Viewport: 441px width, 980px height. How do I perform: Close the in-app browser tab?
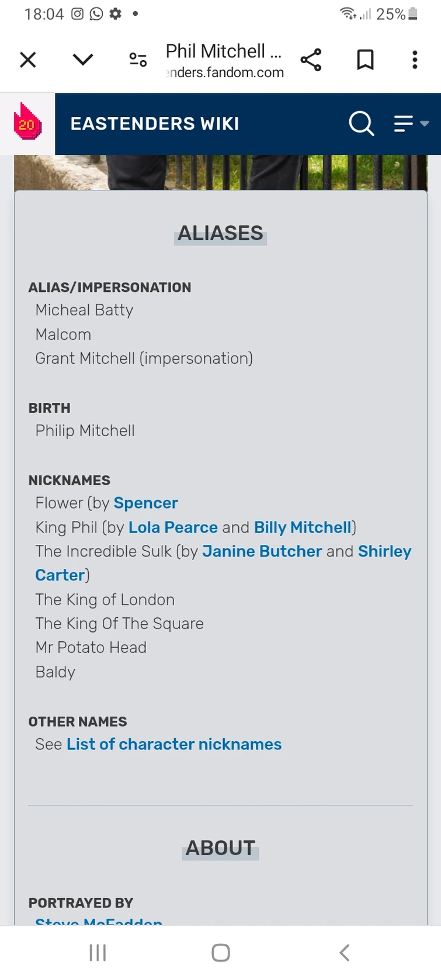tap(28, 60)
